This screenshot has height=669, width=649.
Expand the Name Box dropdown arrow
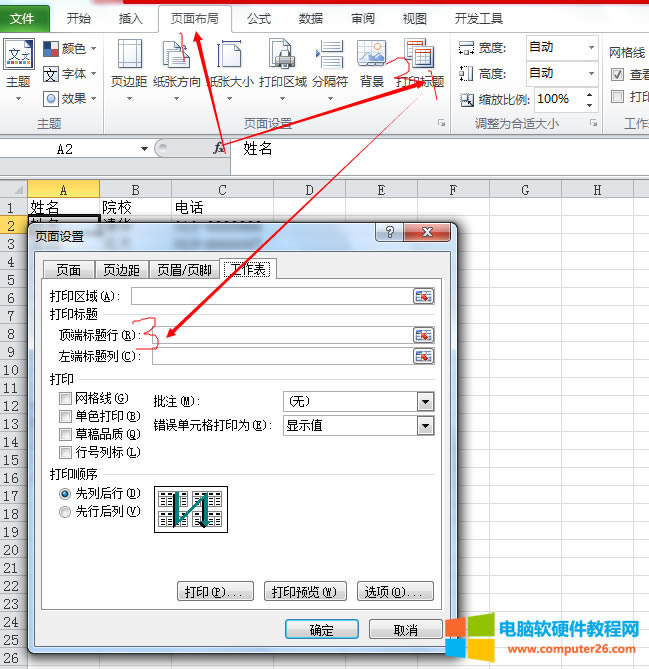click(x=144, y=149)
